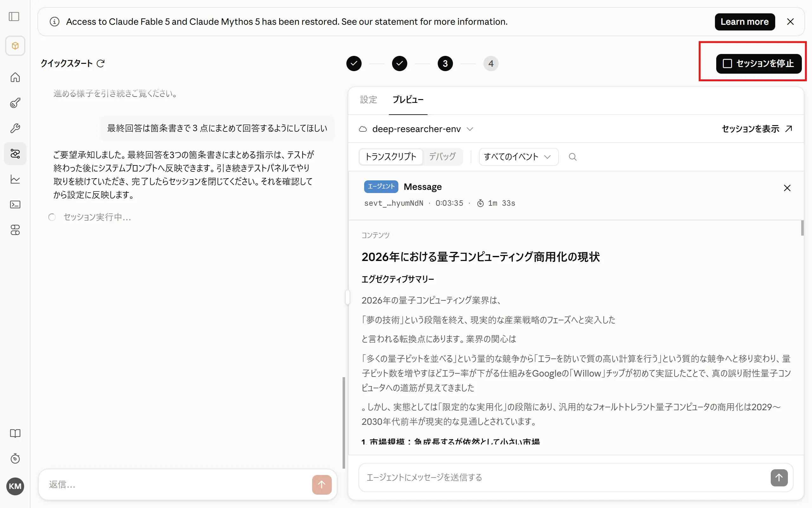The image size is (812, 508).
Task: Open the analytics chart sidebar icon
Action: point(15,179)
